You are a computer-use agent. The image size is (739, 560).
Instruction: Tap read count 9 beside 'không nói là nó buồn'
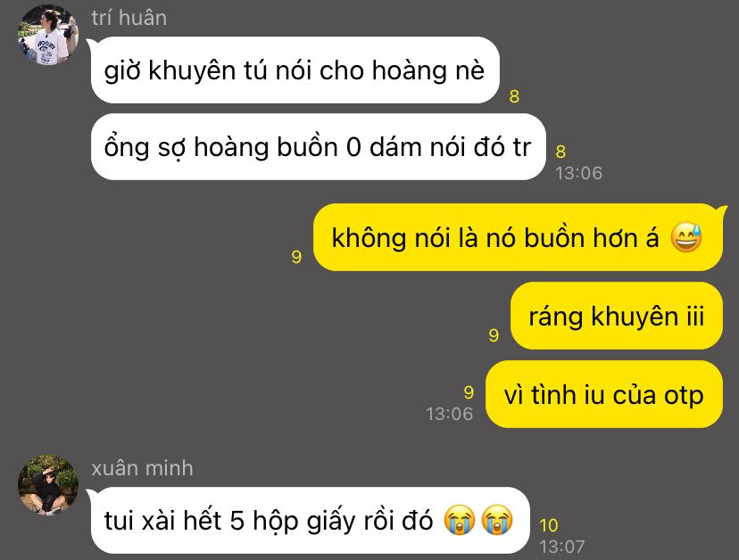coord(296,257)
